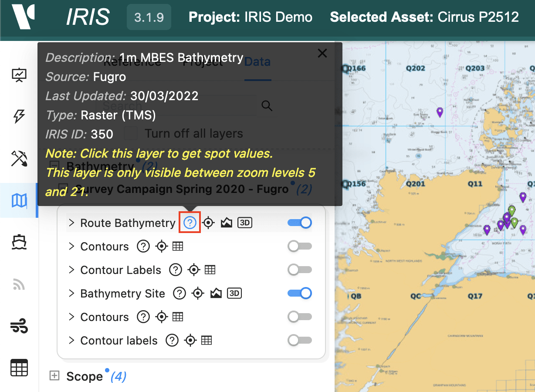Click first Contours row zoom-to target icon
Screen dimensions: 535x392
(x=162, y=247)
